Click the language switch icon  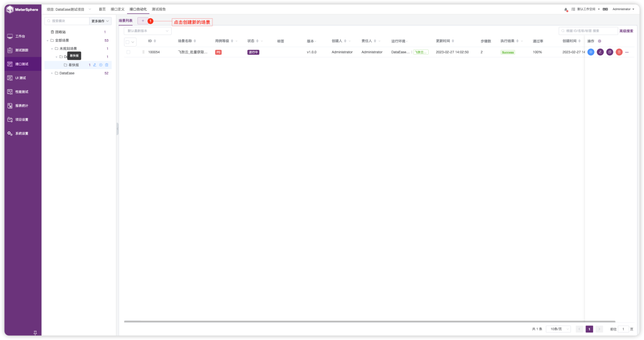click(x=605, y=9)
